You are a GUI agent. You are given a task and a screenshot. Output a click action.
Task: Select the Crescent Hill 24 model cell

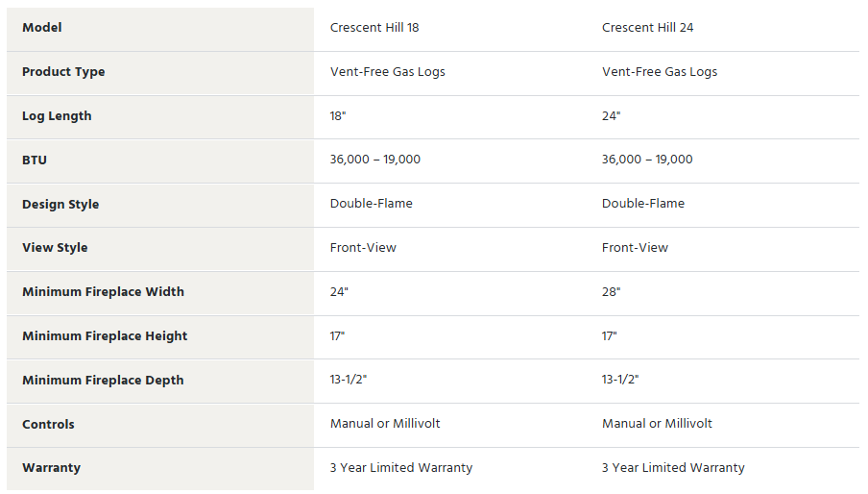pos(648,28)
